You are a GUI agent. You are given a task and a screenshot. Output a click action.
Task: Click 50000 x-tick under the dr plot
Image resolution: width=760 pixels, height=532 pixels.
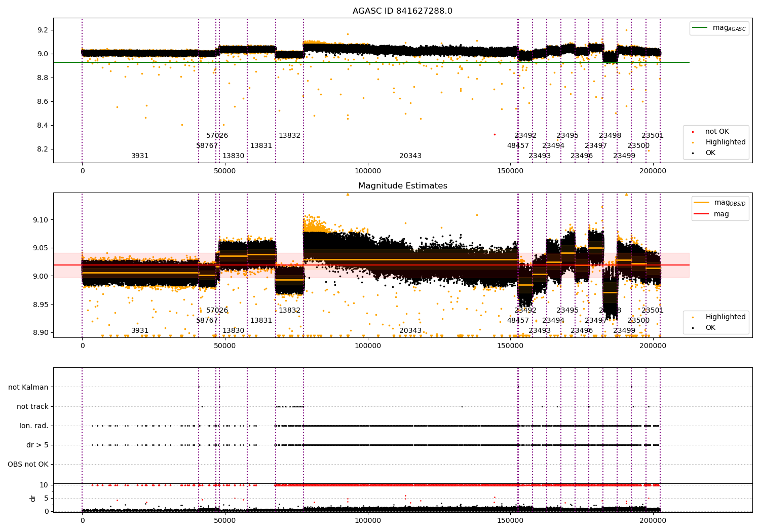click(x=224, y=521)
